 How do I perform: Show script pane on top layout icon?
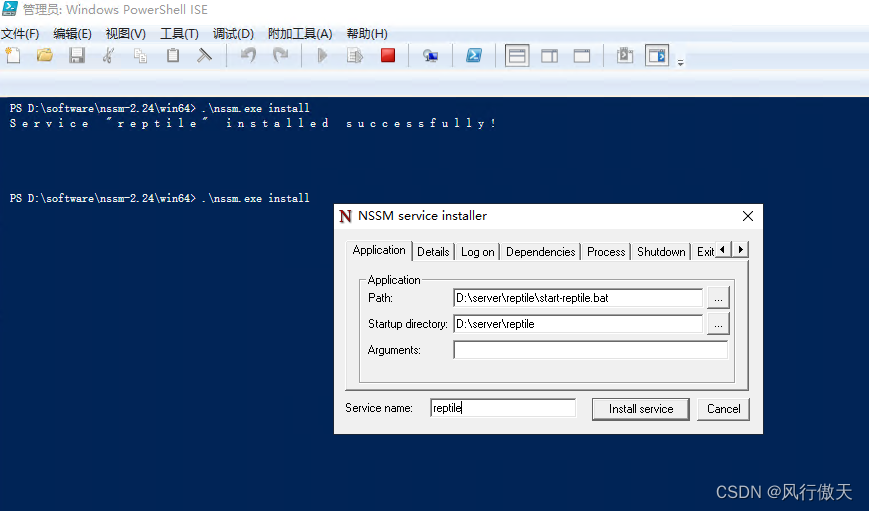tap(517, 55)
